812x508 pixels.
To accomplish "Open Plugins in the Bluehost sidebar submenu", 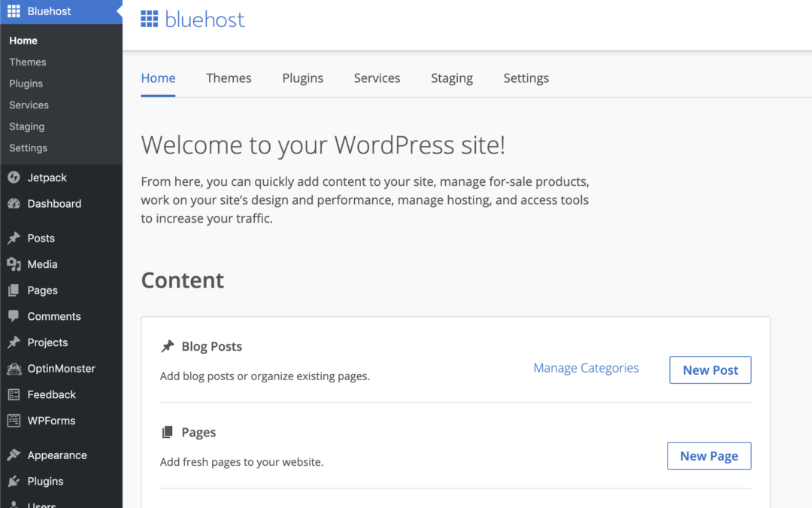I will pyautogui.click(x=26, y=84).
